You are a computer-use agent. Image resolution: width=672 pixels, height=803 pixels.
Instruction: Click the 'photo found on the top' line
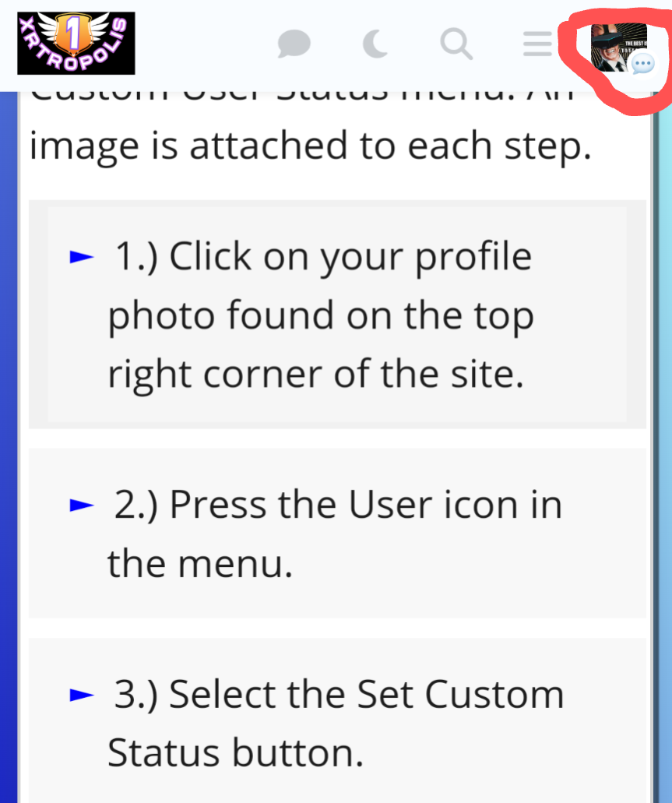point(321,316)
